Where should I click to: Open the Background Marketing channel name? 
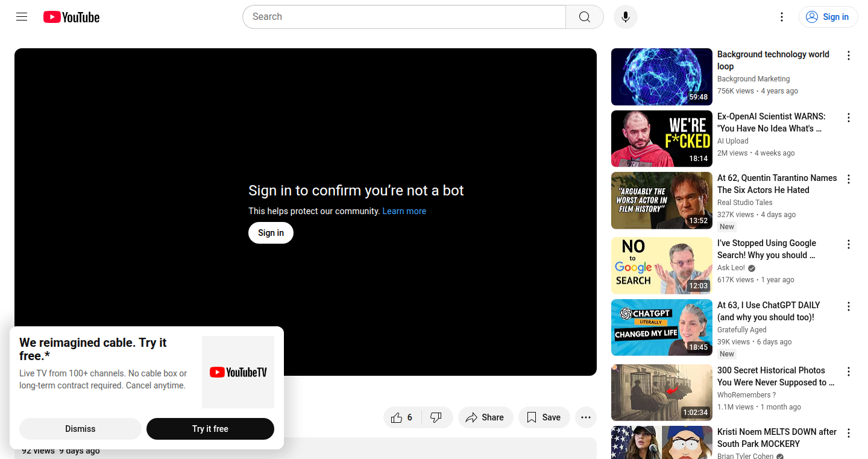[753, 79]
